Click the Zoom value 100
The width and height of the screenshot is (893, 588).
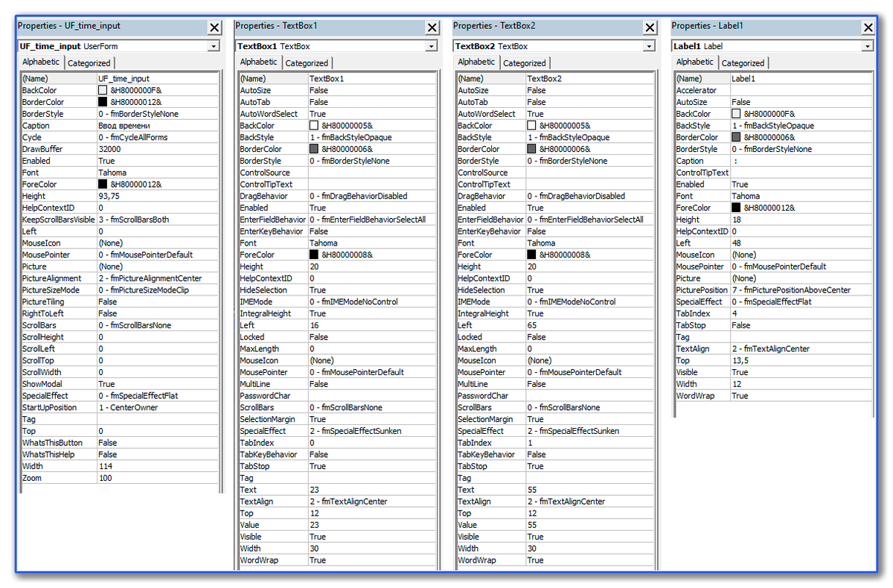click(158, 478)
